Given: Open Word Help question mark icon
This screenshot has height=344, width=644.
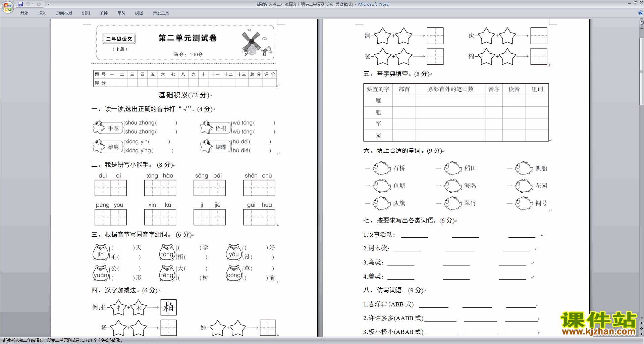Looking at the screenshot, I should click(641, 13).
